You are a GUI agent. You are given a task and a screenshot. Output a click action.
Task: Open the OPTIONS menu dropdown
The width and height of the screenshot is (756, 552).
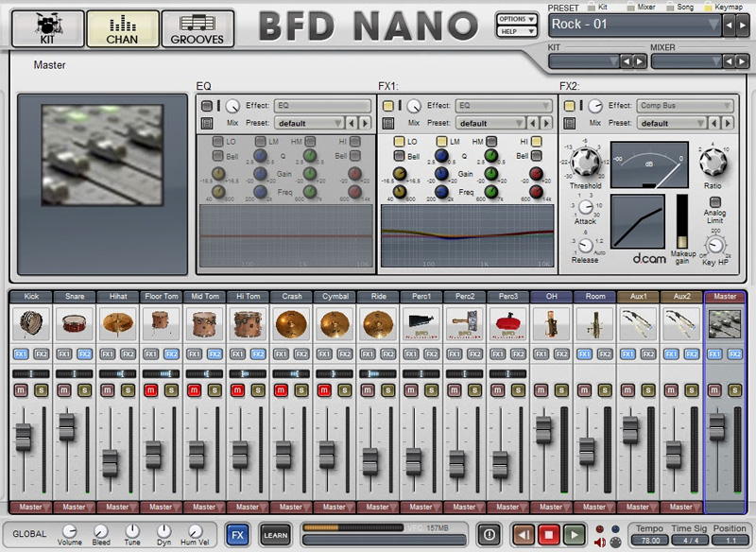pos(517,19)
